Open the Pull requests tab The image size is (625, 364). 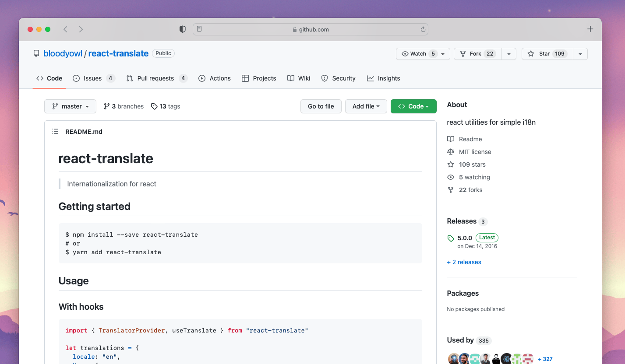(157, 78)
